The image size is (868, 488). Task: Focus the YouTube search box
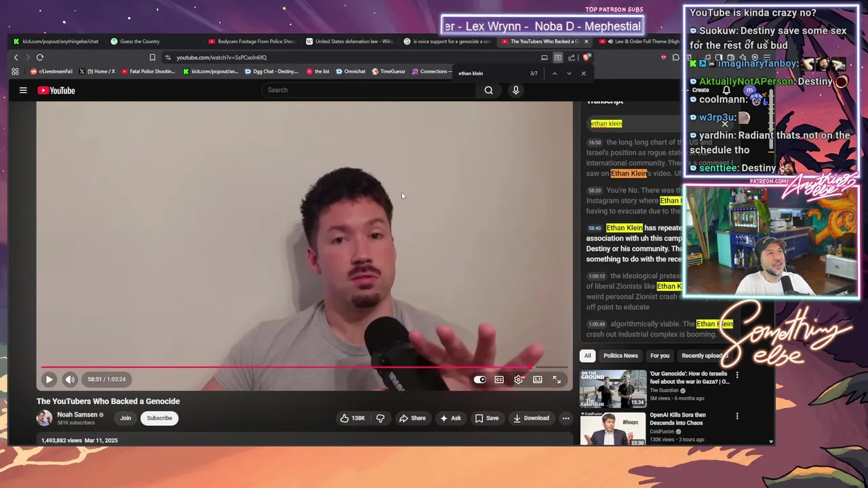(x=370, y=90)
